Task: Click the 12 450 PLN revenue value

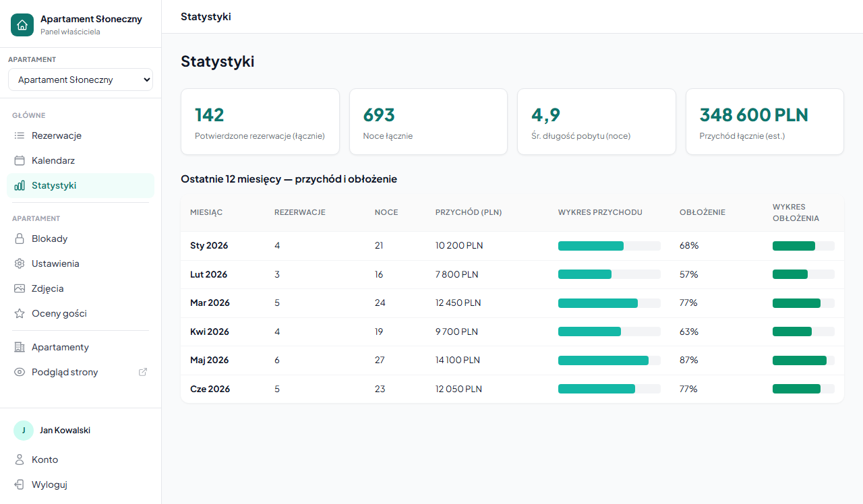Action: [x=458, y=303]
